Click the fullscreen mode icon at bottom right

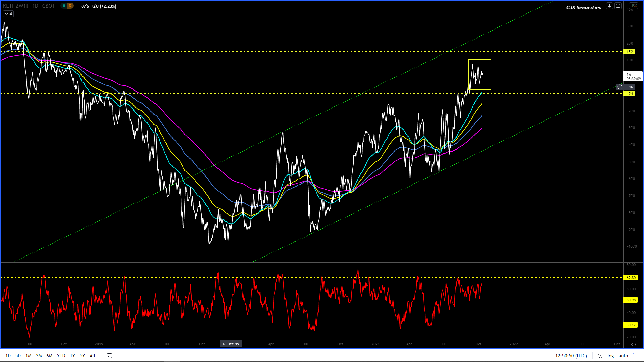click(635, 356)
